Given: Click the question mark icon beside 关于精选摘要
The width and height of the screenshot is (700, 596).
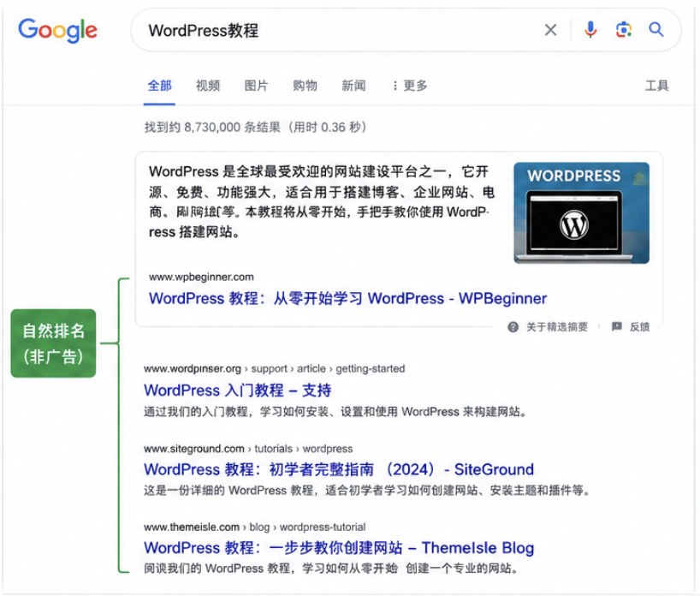Looking at the screenshot, I should click(x=513, y=327).
